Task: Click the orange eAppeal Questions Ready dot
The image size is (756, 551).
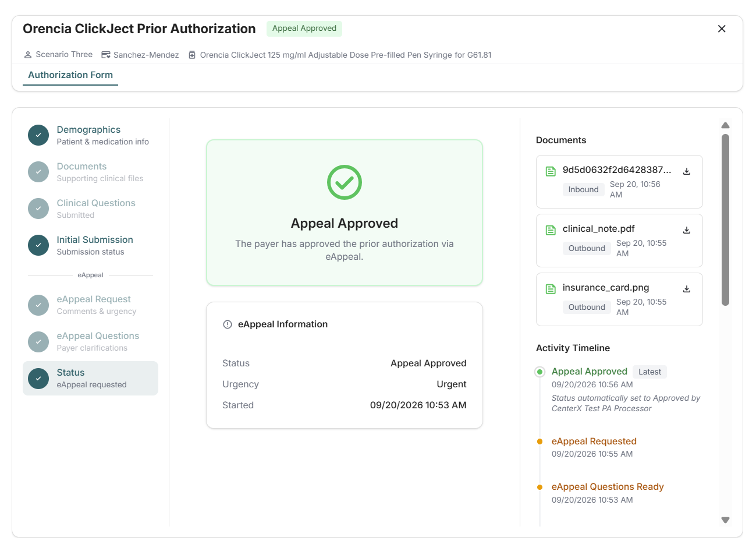Action: pyautogui.click(x=540, y=487)
